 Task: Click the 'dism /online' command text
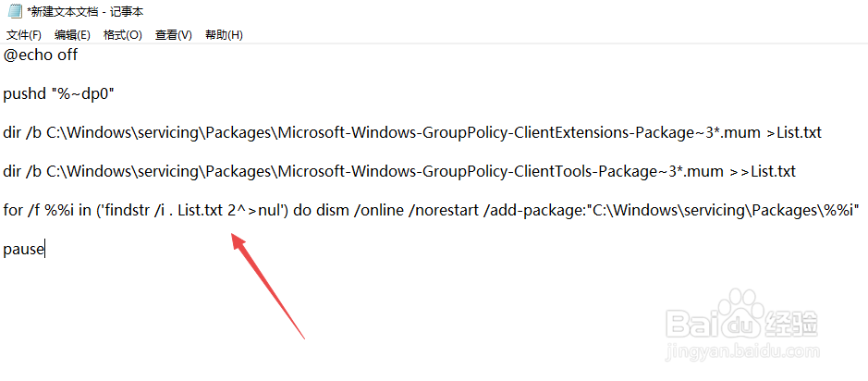355,211
